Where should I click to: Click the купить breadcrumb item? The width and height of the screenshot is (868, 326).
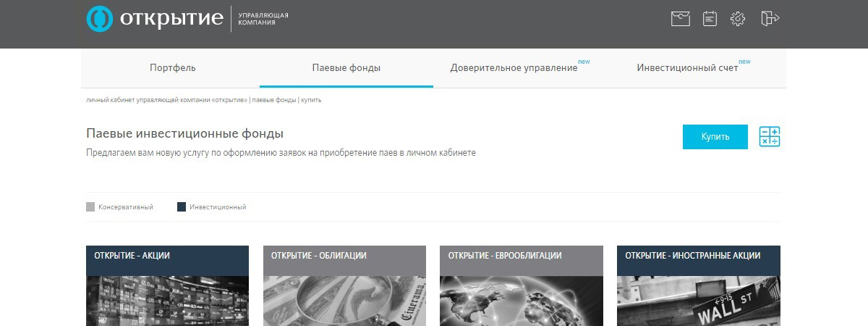[311, 100]
